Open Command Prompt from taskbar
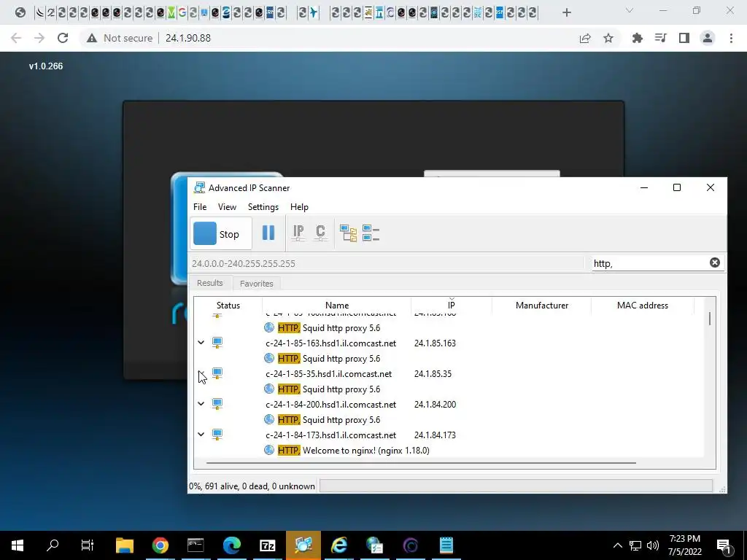The image size is (747, 560). pyautogui.click(x=196, y=545)
